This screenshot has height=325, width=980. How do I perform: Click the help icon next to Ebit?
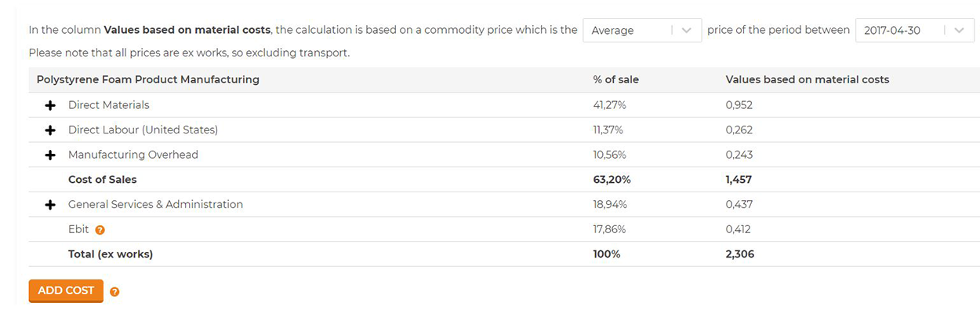(100, 230)
